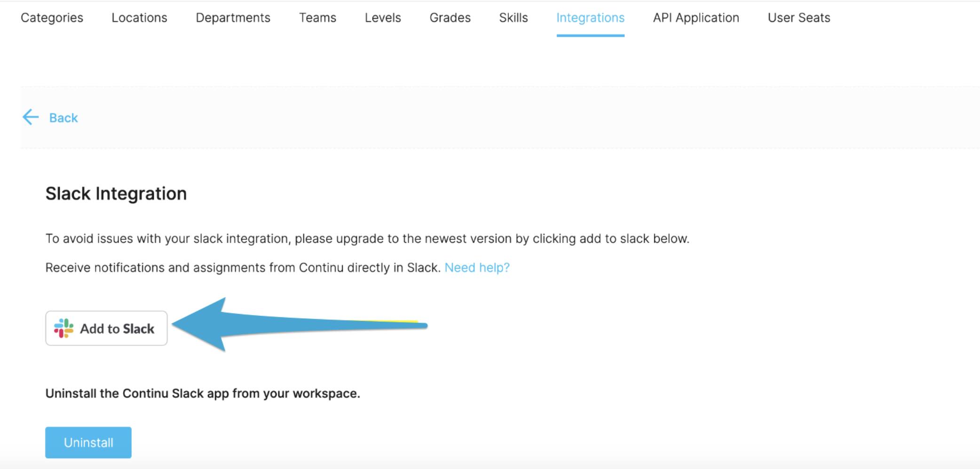
Task: Open the Categories tab
Action: click(52, 18)
